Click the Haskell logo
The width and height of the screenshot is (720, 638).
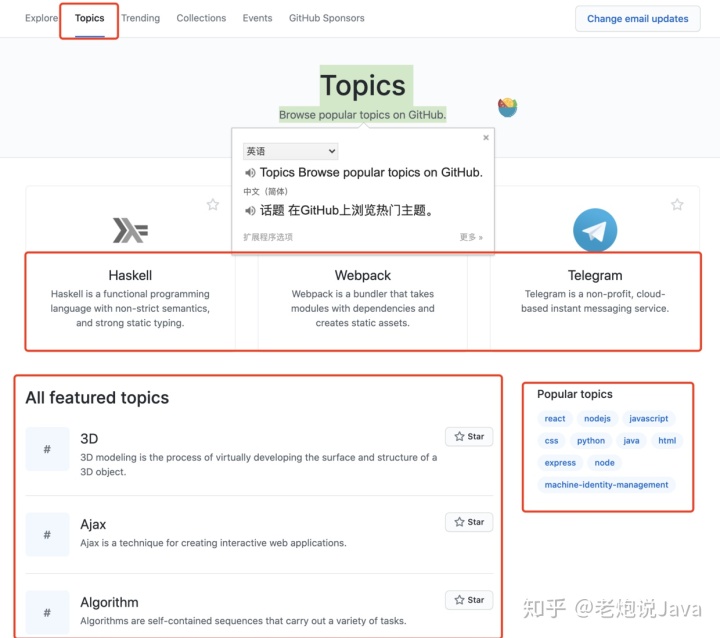(130, 230)
